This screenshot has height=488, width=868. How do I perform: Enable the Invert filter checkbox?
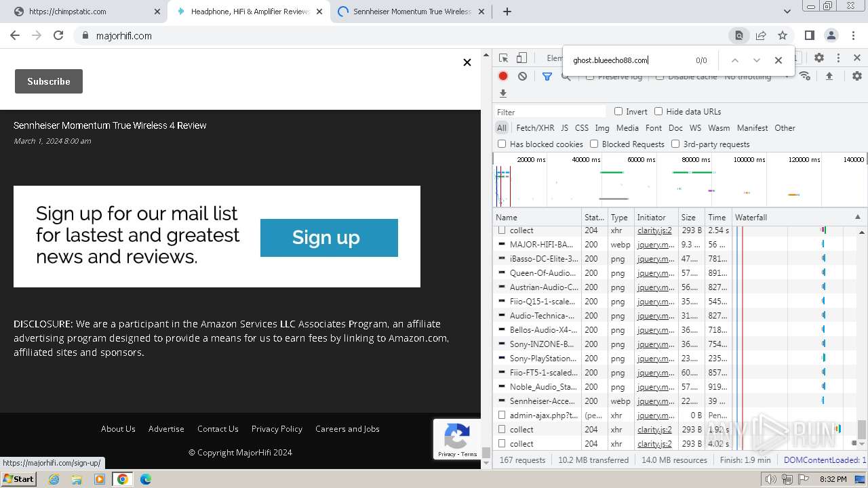pos(618,111)
